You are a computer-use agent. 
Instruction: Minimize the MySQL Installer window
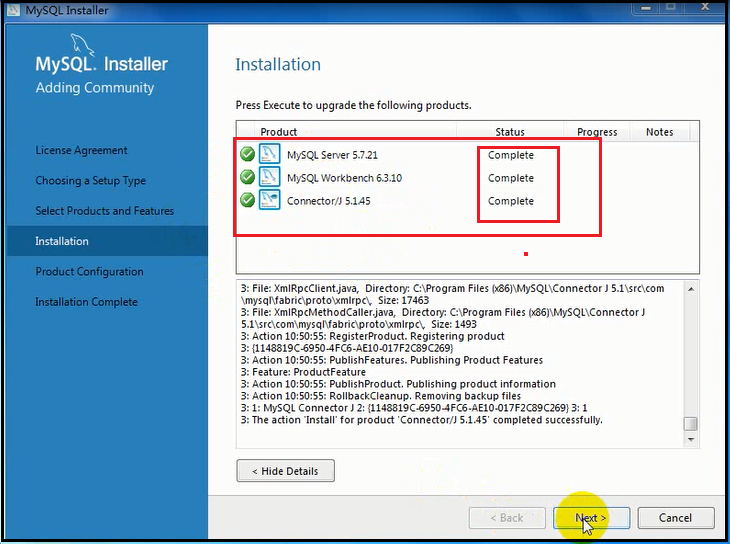point(645,7)
